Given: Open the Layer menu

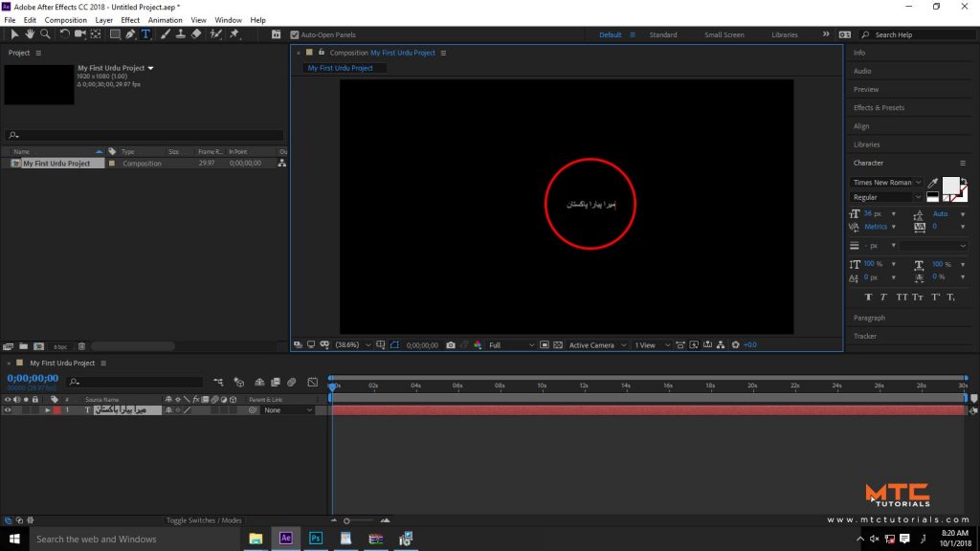Looking at the screenshot, I should coord(103,20).
